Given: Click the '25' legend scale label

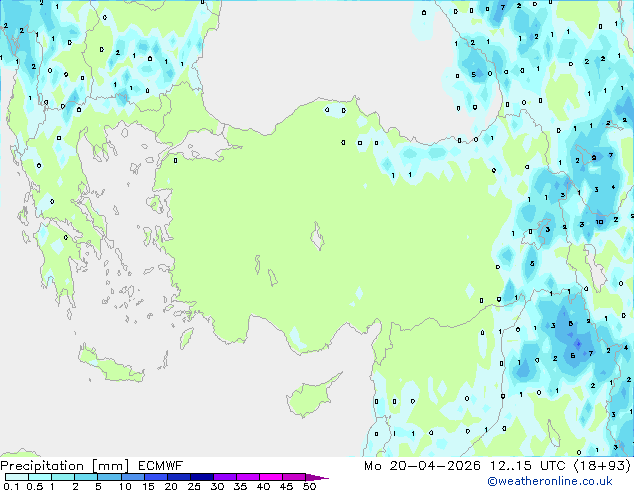Looking at the screenshot, I should (x=194, y=486).
